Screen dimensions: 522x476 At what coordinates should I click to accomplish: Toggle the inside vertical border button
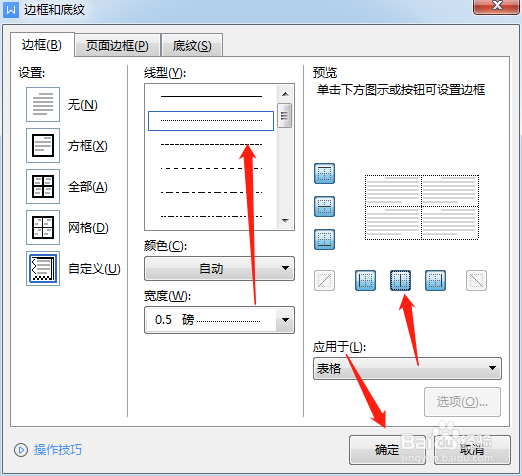tap(400, 280)
